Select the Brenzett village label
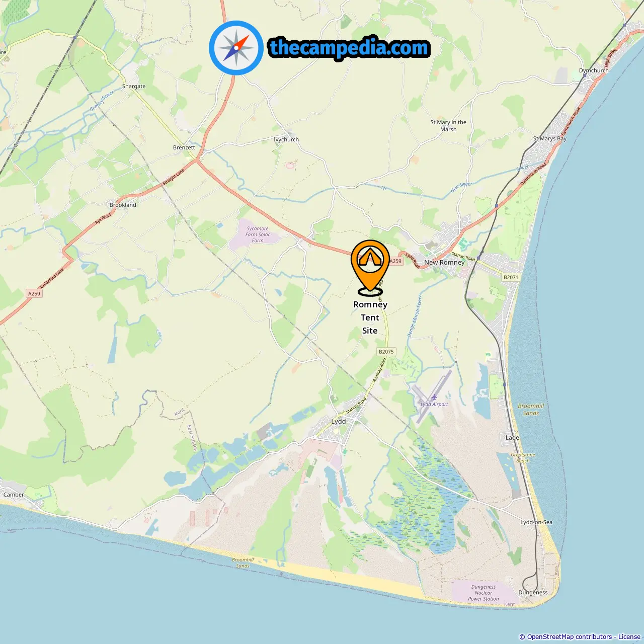This screenshot has height=644, width=644. 184,147
